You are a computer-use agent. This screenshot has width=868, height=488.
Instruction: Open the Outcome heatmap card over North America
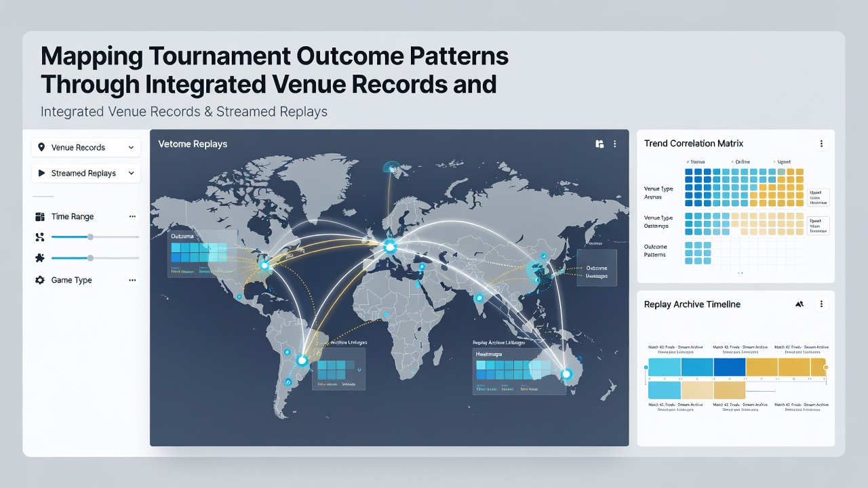coord(202,253)
